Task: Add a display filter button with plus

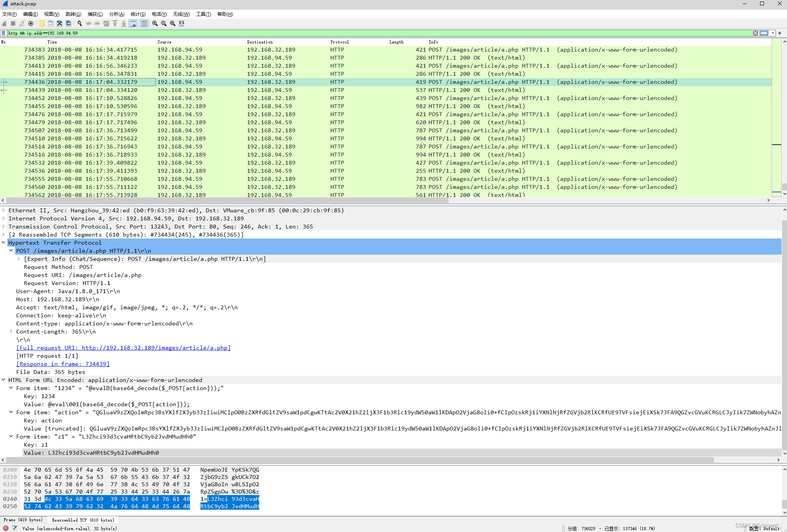Action: click(780, 33)
